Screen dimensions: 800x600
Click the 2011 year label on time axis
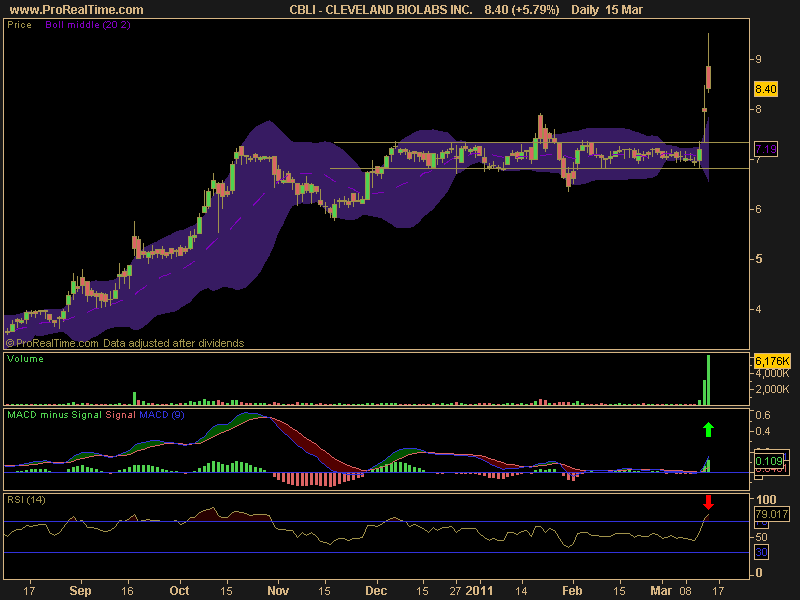click(x=480, y=591)
